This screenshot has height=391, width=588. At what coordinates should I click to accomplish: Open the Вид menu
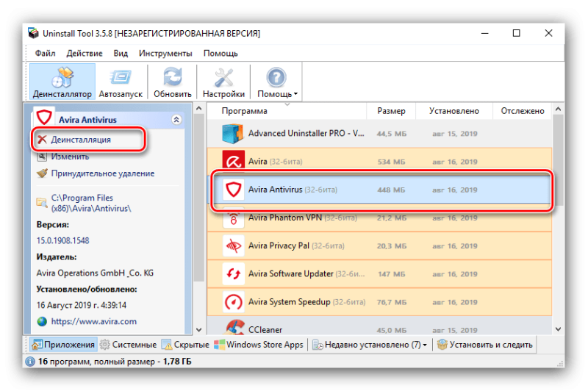tap(121, 53)
